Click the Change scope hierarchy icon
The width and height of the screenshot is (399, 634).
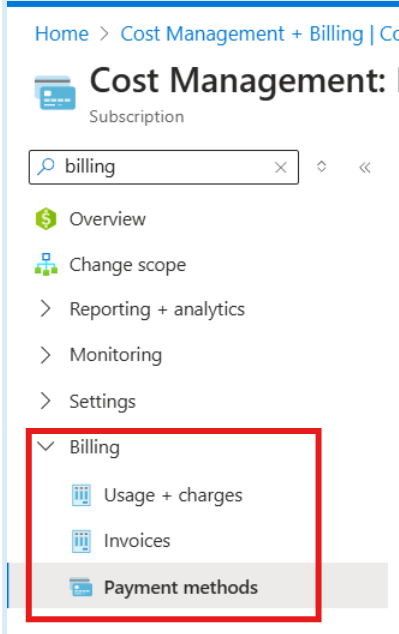(x=46, y=264)
